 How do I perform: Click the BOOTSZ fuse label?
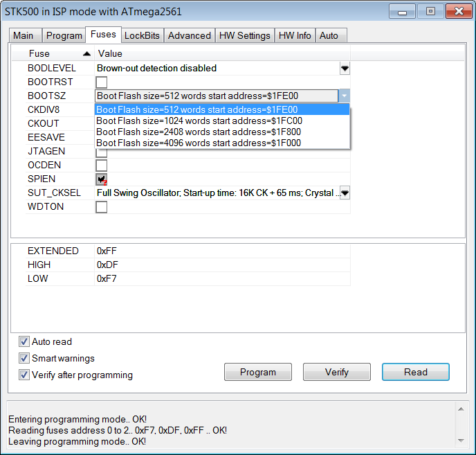pyautogui.click(x=46, y=96)
